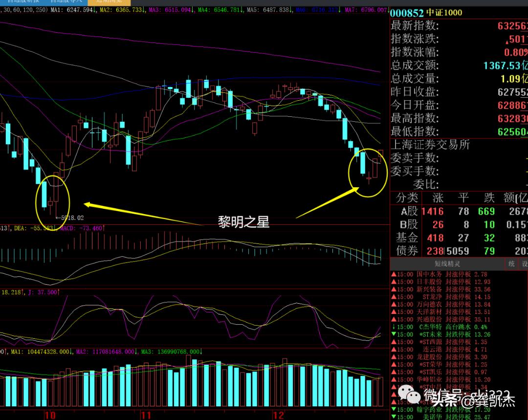
Task: Click the 跌 column header
Action: 489,198
